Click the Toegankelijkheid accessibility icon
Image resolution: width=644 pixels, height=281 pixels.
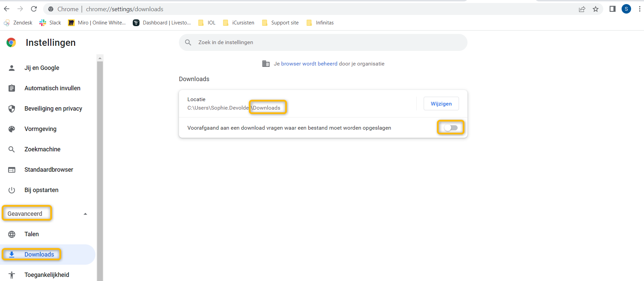12,275
